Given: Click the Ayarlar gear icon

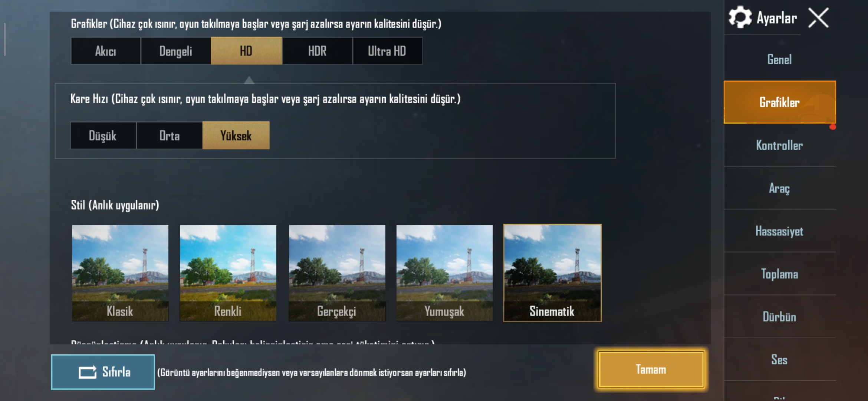Looking at the screenshot, I should click(740, 17).
